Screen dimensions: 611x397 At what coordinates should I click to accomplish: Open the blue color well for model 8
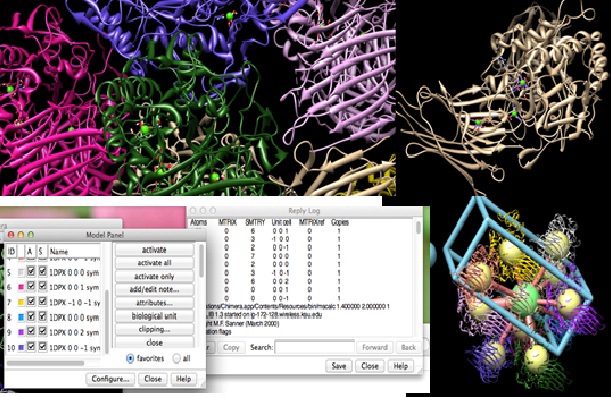(x=21, y=317)
